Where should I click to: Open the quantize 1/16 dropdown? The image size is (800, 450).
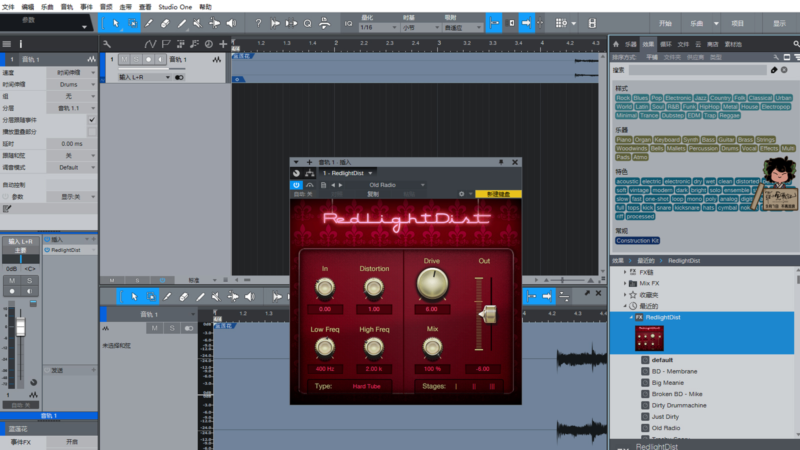[378, 27]
